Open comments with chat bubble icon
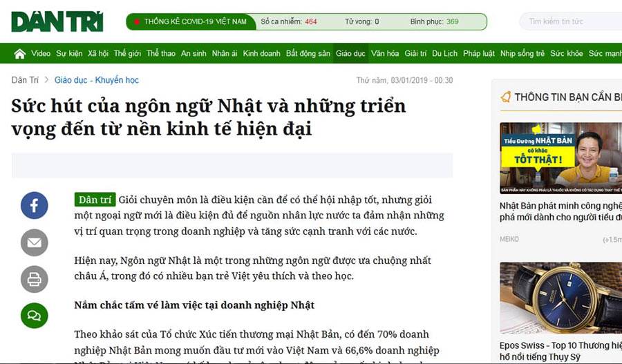 [x=34, y=316]
